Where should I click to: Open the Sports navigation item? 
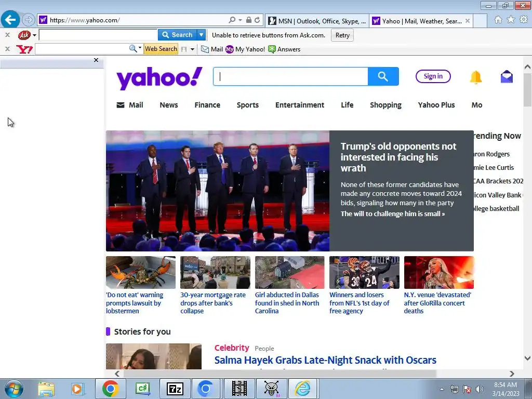(248, 105)
